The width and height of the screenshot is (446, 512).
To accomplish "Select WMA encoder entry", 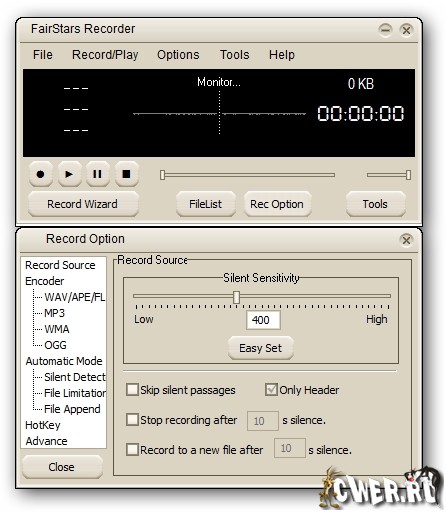I will [x=57, y=329].
